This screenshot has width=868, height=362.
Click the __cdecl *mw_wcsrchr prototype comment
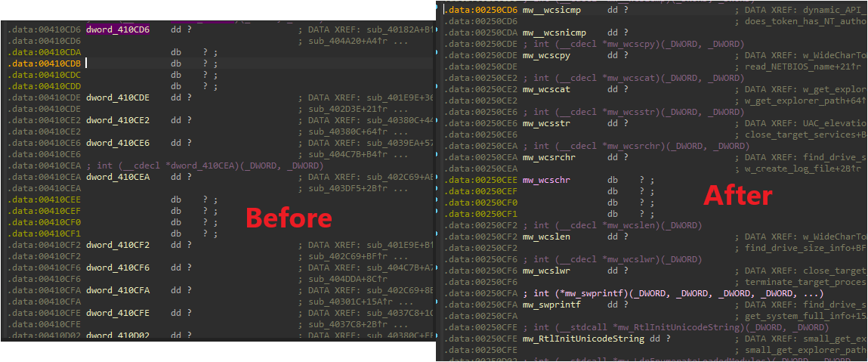(x=636, y=146)
